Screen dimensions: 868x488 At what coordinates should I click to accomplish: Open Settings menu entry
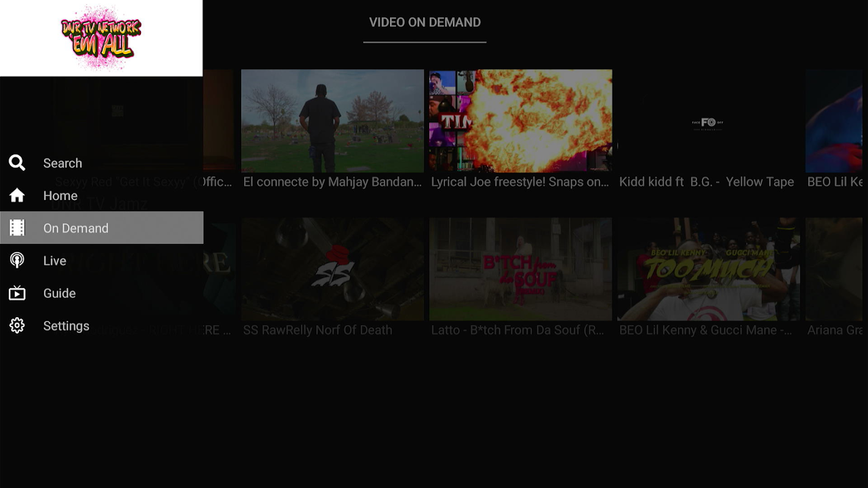click(x=101, y=326)
